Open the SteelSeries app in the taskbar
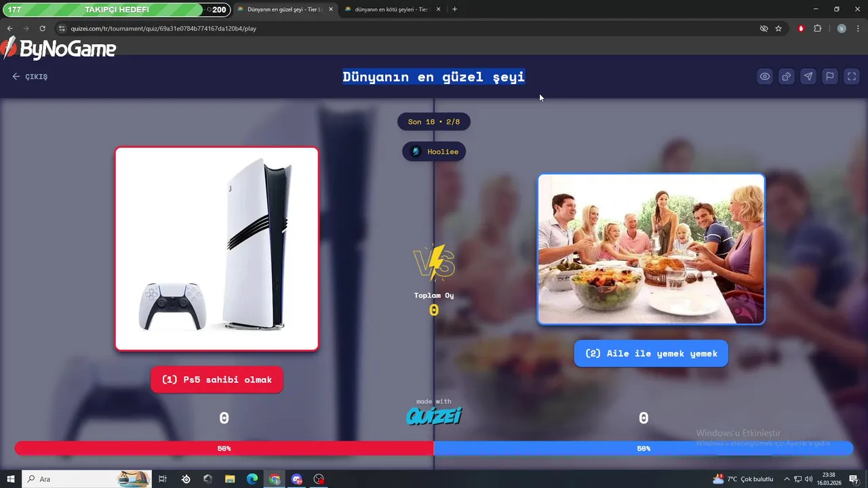Image resolution: width=868 pixels, height=488 pixels. click(186, 479)
